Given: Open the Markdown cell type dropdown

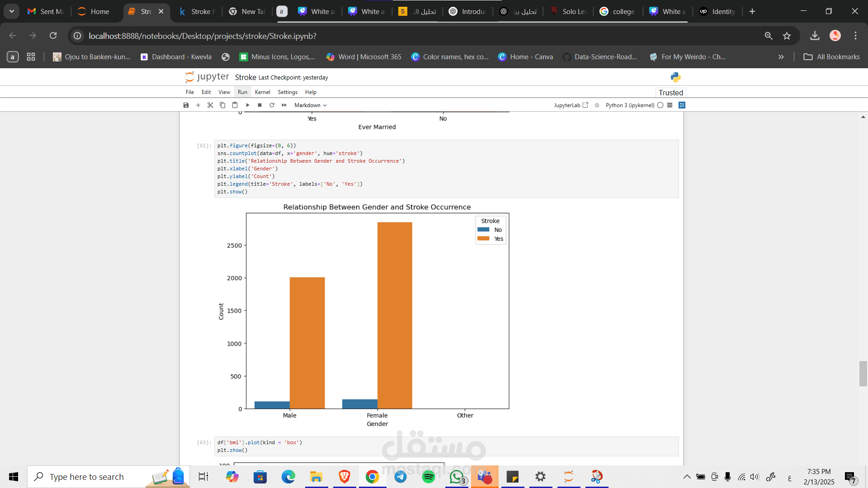Looking at the screenshot, I should (x=310, y=105).
